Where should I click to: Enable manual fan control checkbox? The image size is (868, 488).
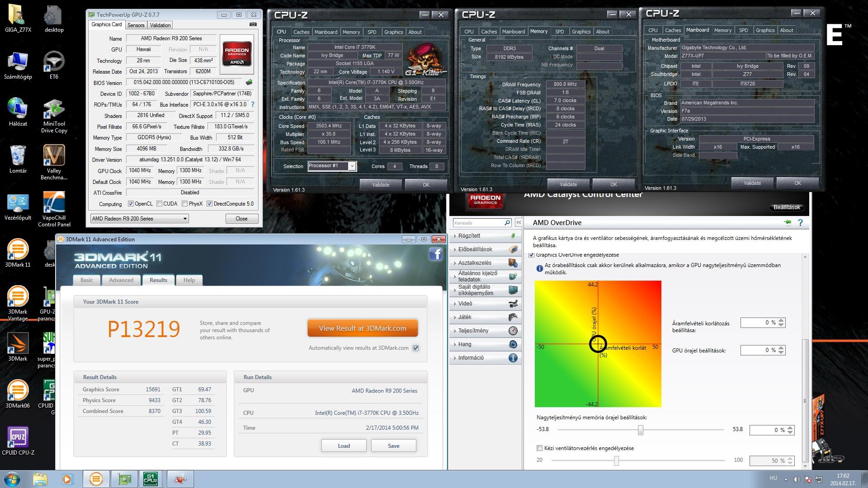(539, 448)
